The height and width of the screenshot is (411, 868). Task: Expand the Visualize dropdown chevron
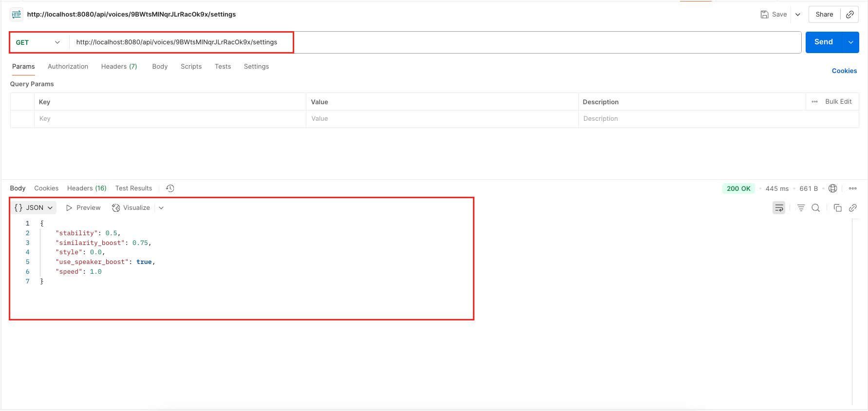[x=161, y=208]
